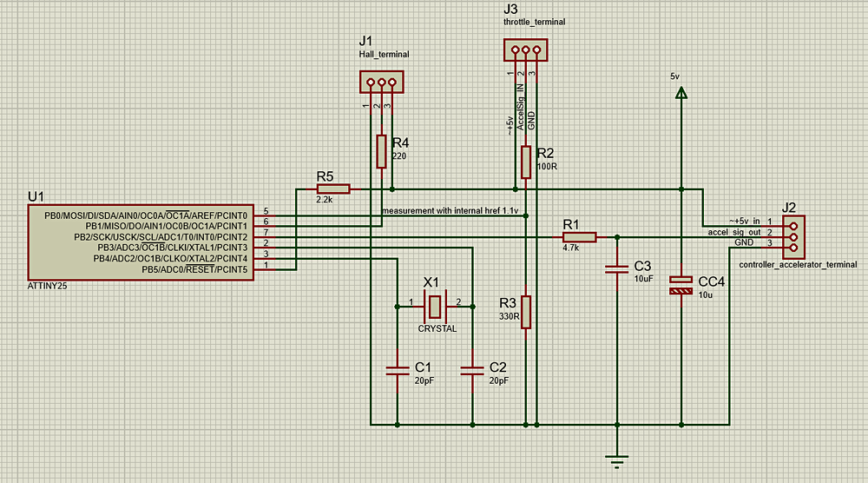Click capacitor C3 10uF symbol

(x=616, y=269)
